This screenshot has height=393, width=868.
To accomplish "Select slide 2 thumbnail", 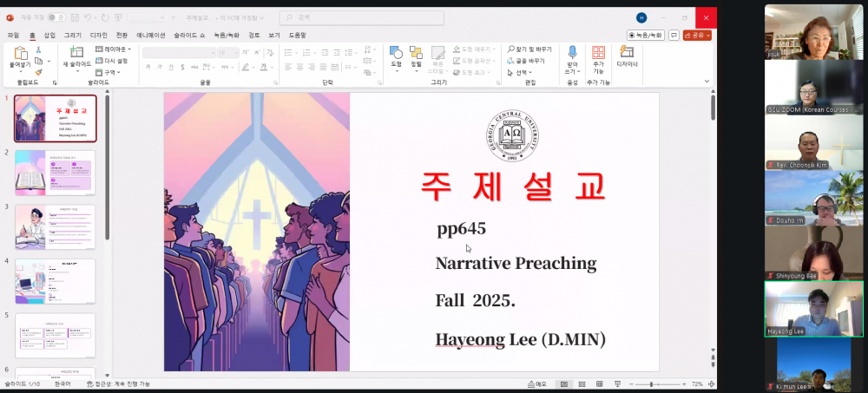I will (56, 173).
